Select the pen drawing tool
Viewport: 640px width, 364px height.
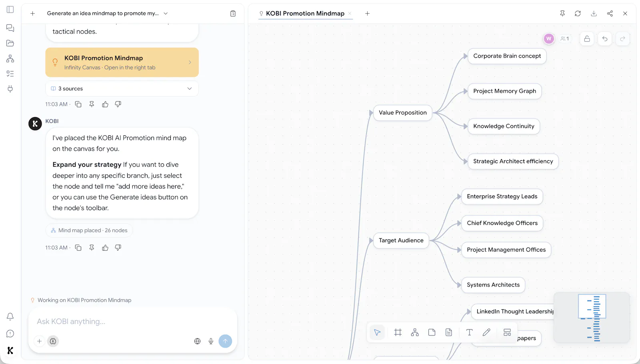click(x=486, y=332)
